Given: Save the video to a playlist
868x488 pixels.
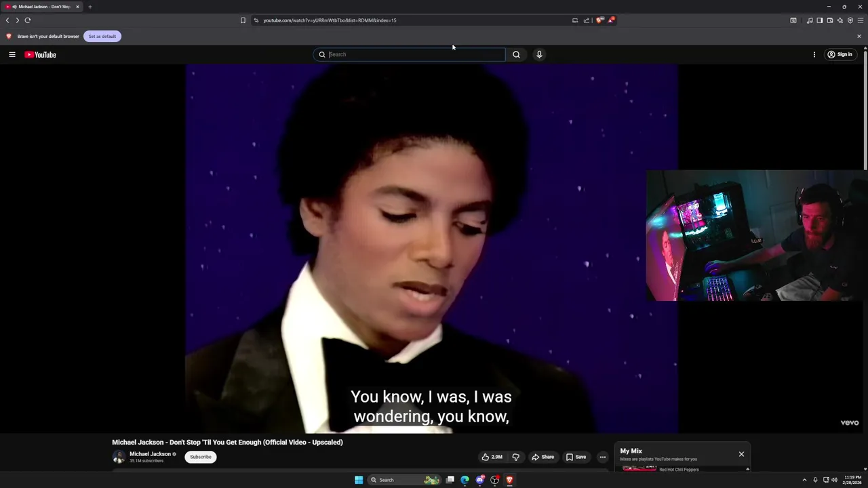Looking at the screenshot, I should (x=576, y=457).
